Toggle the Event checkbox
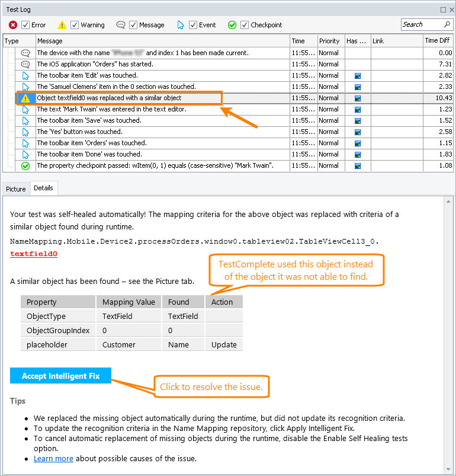Viewport: 456px width, 476px height. [193, 25]
